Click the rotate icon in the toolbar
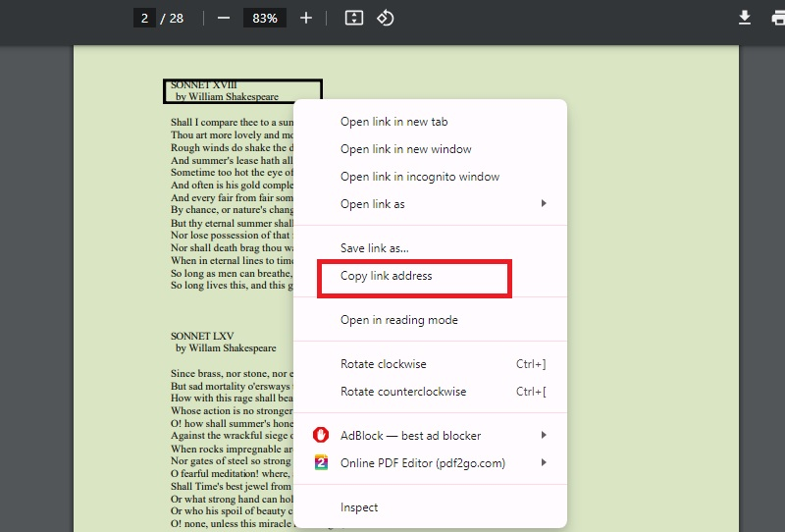This screenshot has height=532, width=785. (x=385, y=18)
